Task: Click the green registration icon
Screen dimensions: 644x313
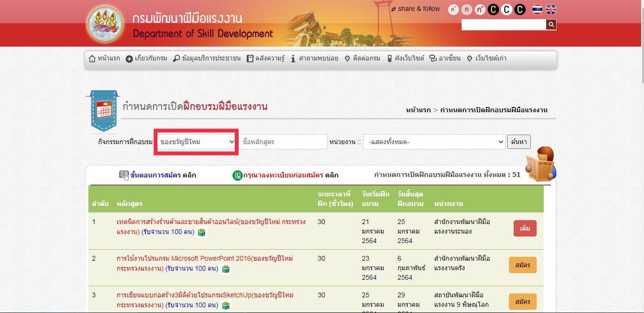Action: 238,176
